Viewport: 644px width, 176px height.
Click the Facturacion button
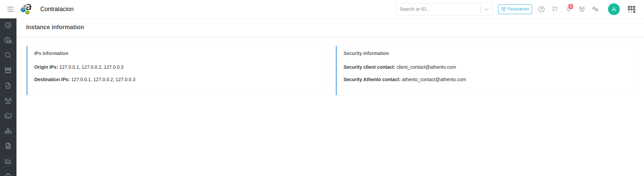pos(515,9)
